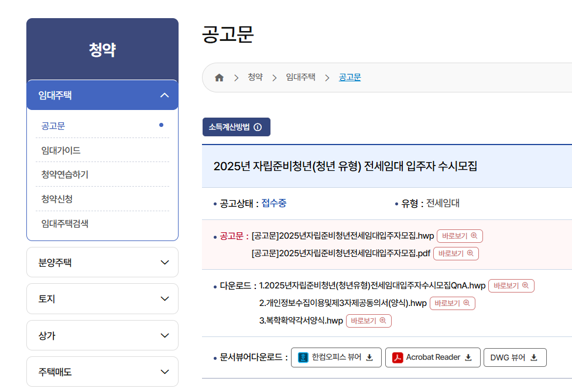Click 3.복학확약서양식.hwp file name

pos(301,321)
